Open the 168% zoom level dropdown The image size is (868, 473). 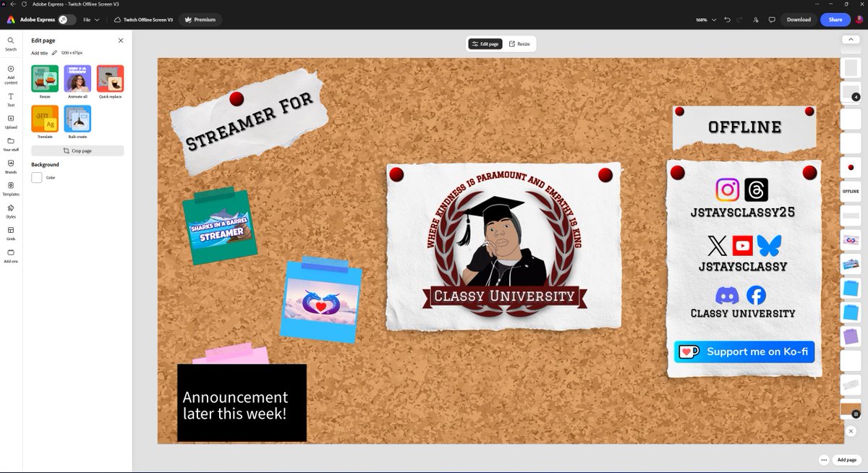pyautogui.click(x=706, y=20)
